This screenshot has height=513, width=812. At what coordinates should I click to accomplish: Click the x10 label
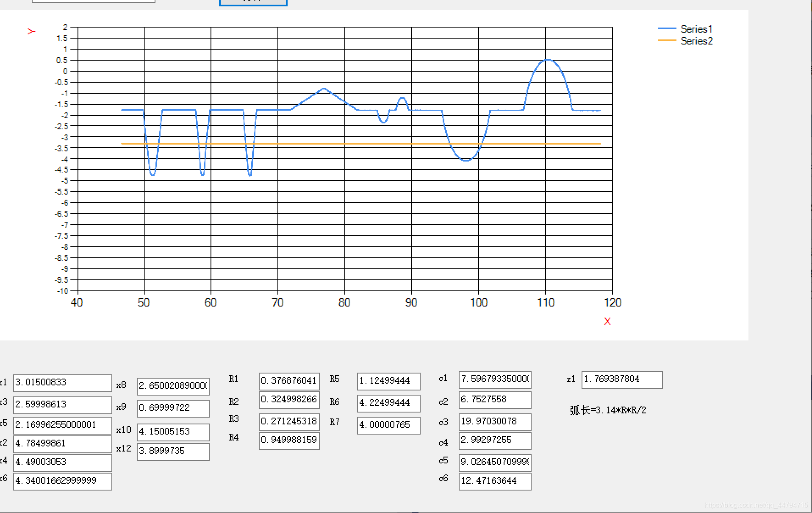[x=124, y=430]
